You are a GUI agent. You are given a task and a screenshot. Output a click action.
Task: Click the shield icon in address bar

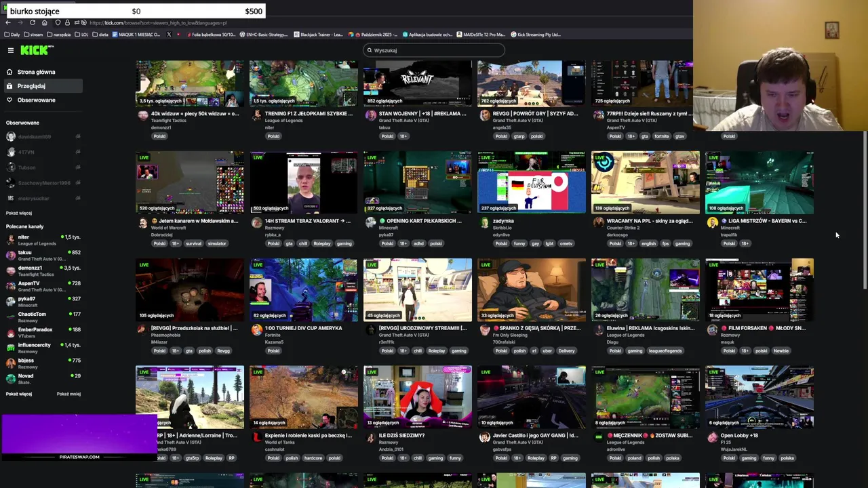pyautogui.click(x=58, y=22)
